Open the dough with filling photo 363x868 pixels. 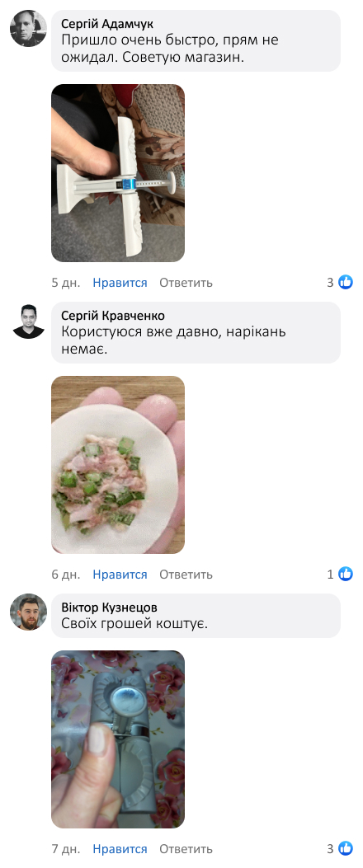point(118,464)
